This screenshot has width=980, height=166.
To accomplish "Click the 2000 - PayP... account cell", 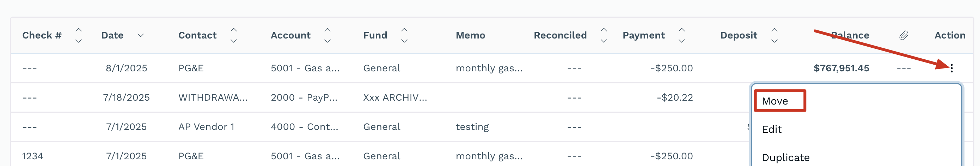I will [304, 97].
